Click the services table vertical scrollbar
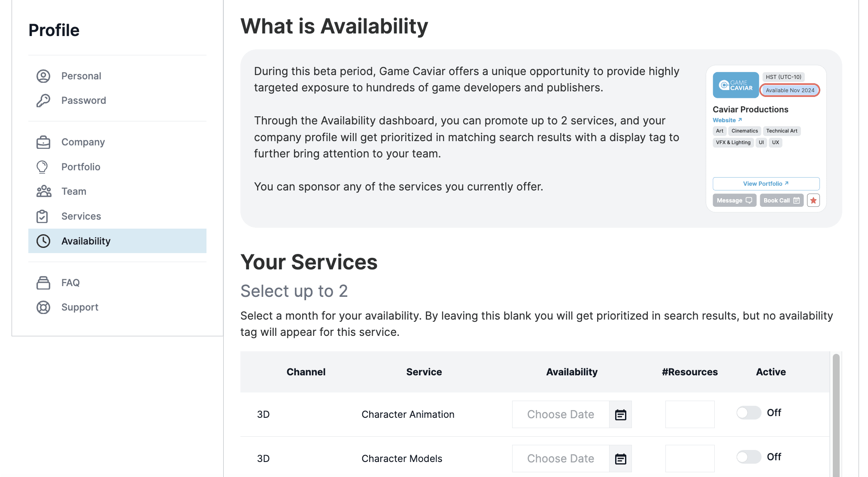The image size is (868, 477). 836,412
